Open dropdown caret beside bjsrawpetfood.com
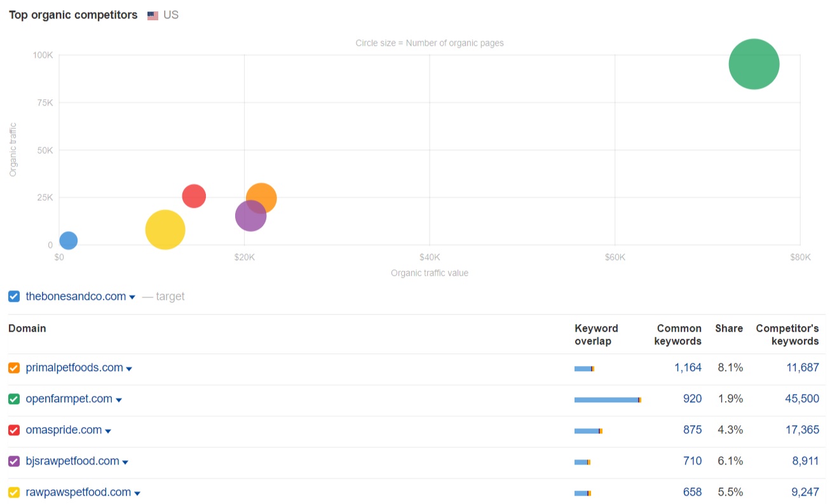This screenshot has height=504, width=837. point(125,462)
